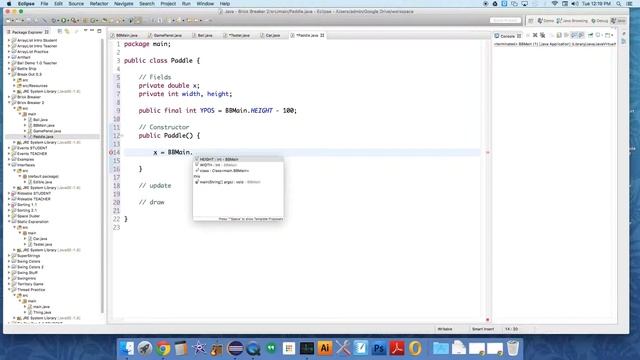This screenshot has height=360, width=640.
Task: Open the Refactor menu
Action: click(99, 4)
